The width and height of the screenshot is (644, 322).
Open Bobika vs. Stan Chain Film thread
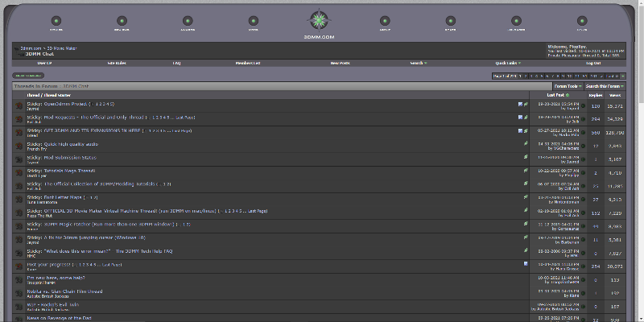(64, 291)
